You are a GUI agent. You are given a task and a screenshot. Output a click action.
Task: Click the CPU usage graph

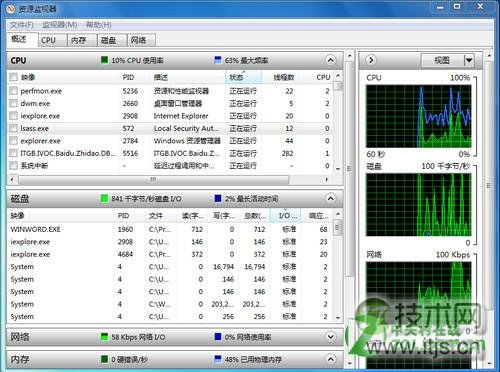point(419,116)
